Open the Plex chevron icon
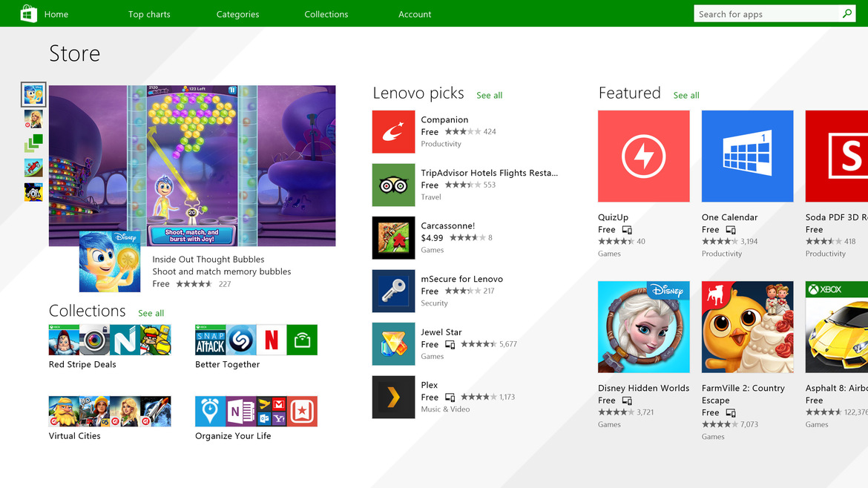Screen dimensions: 868x488 [x=394, y=398]
